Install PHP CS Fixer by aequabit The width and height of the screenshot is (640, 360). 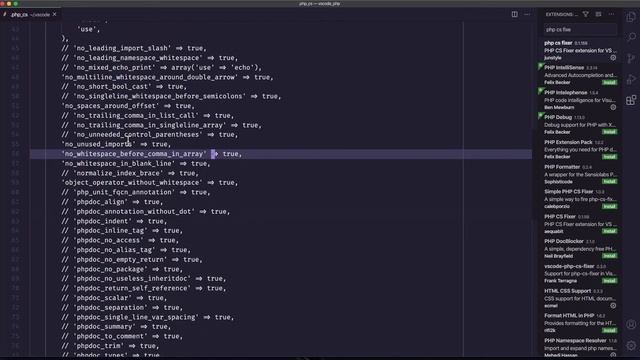(609, 231)
